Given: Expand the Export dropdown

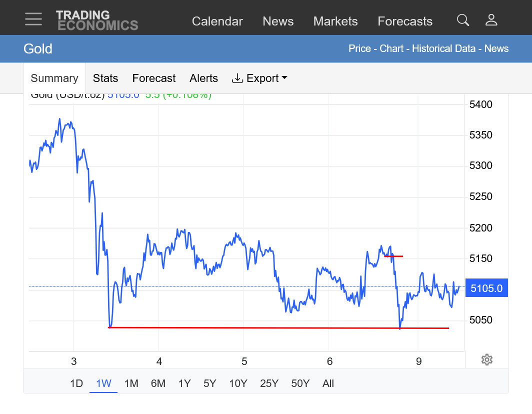Looking at the screenshot, I should click(259, 78).
